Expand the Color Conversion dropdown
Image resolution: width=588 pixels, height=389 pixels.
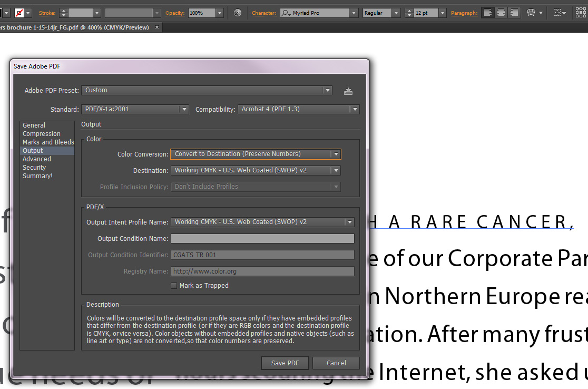tap(336, 154)
